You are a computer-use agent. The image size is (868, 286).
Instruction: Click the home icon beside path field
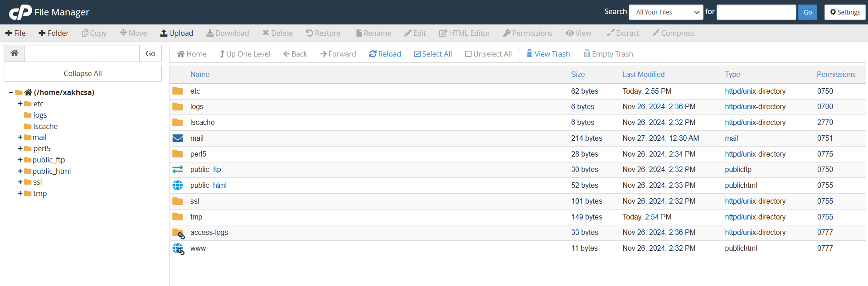tap(15, 53)
